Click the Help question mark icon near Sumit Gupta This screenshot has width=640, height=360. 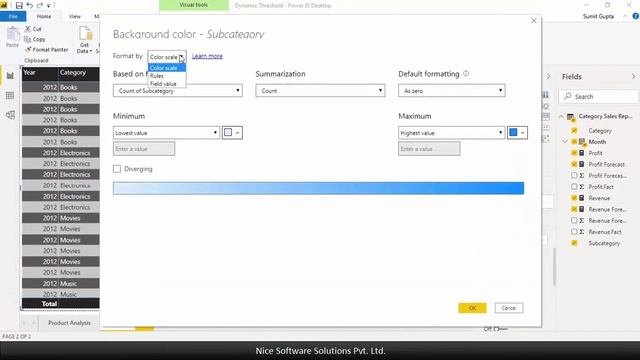click(x=636, y=16)
